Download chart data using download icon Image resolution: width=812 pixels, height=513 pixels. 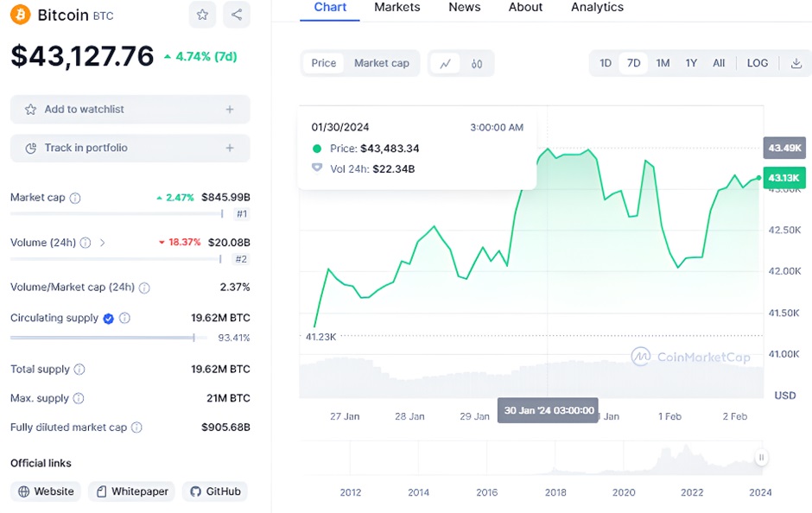pos(796,63)
